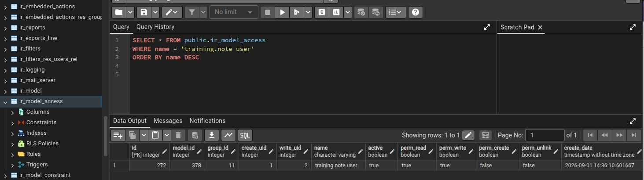Click the Rollback database icon
The width and height of the screenshot is (644, 180).
point(375,12)
